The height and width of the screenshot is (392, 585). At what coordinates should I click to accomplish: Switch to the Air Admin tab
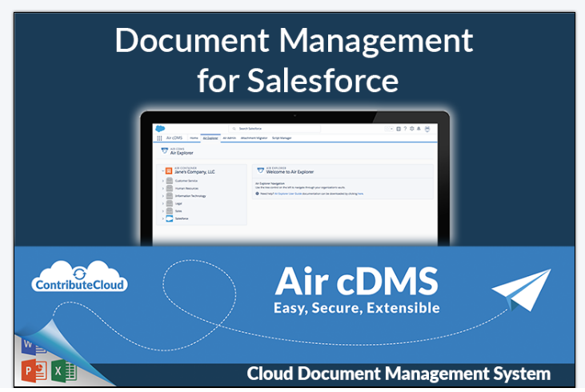pos(228,138)
